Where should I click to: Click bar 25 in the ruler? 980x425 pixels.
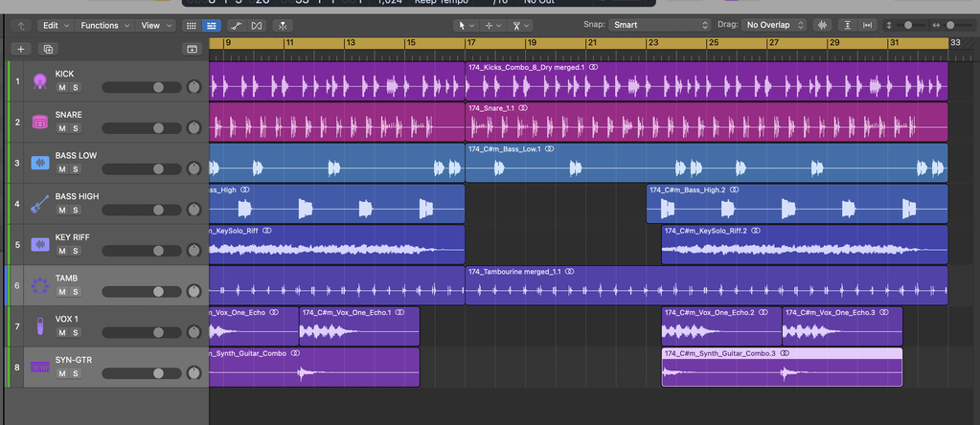pyautogui.click(x=713, y=43)
